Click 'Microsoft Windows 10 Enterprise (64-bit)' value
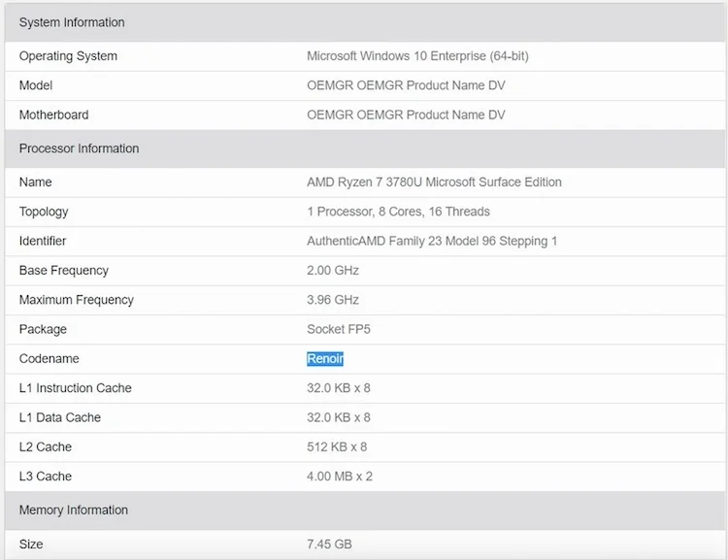Screen dimensions: 728x560 [417, 56]
